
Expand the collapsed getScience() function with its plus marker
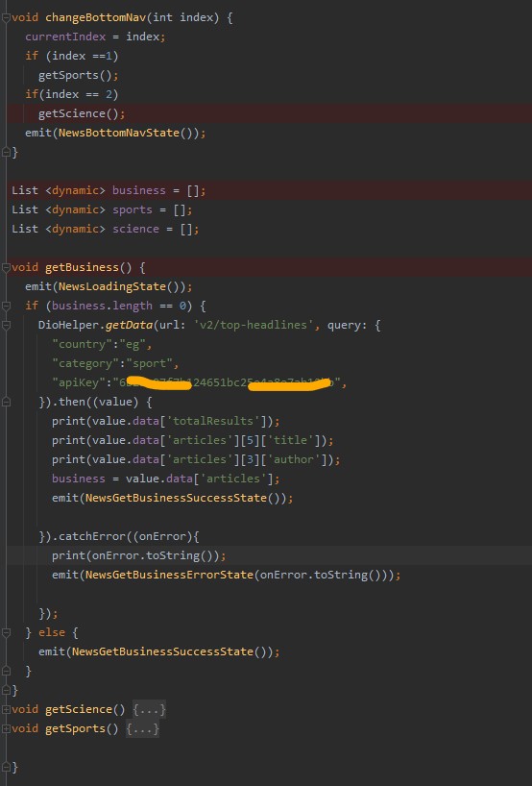(6, 709)
